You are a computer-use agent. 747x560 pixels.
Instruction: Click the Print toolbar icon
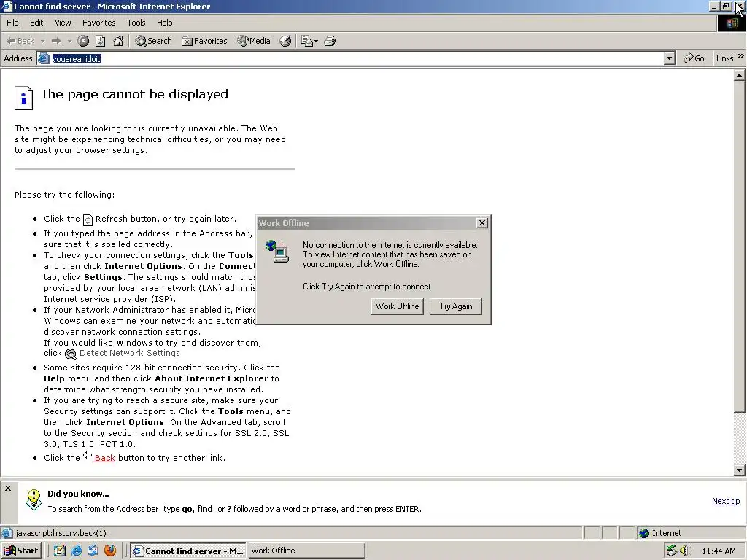(330, 41)
